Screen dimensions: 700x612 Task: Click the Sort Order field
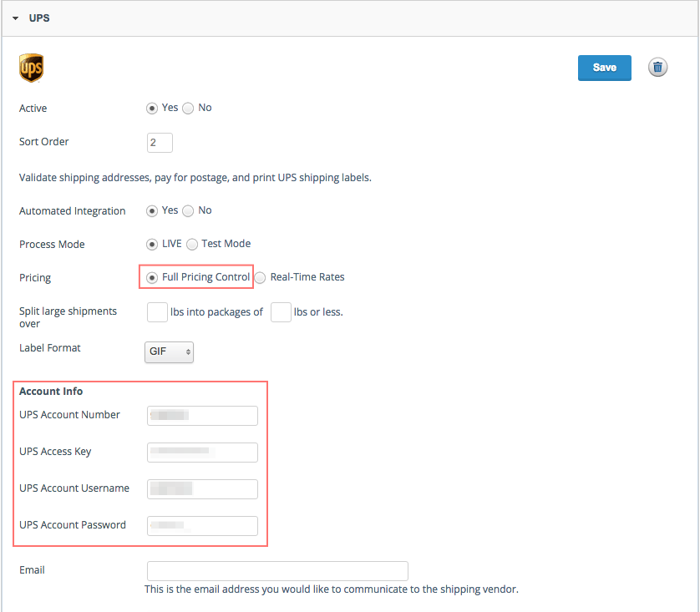coord(160,143)
